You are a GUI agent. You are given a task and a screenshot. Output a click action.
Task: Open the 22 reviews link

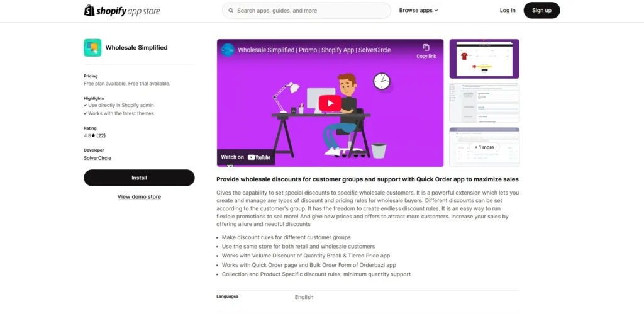[x=101, y=135]
